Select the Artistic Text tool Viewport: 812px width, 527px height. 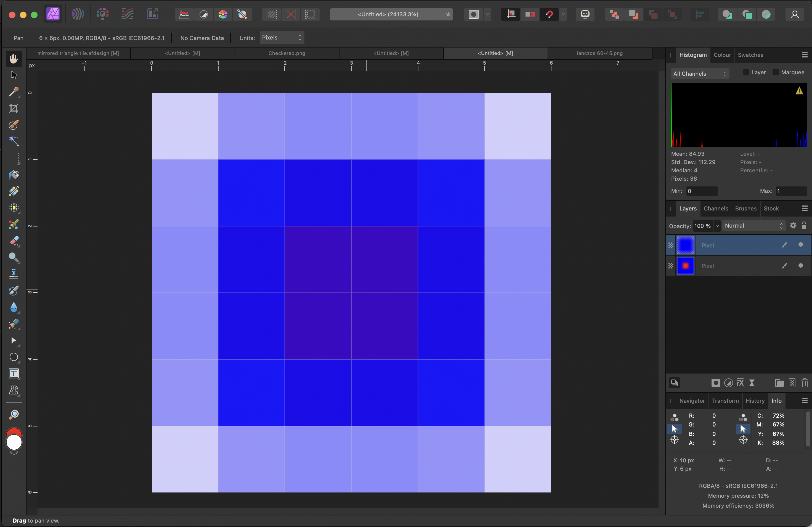14,374
